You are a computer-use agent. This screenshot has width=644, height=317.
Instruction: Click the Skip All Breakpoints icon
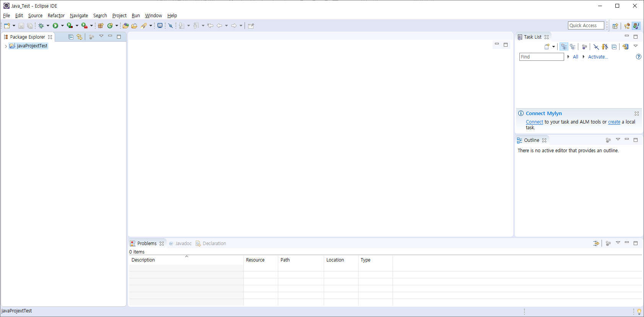point(171,26)
